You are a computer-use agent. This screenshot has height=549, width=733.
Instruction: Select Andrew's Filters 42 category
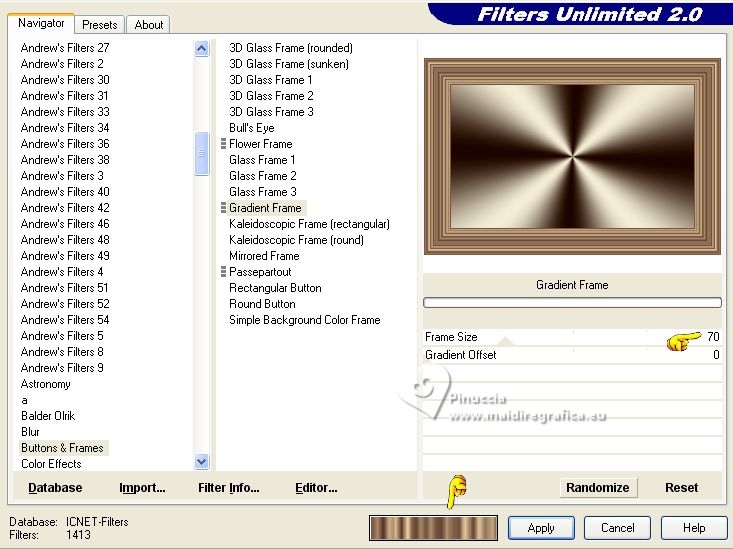[65, 208]
